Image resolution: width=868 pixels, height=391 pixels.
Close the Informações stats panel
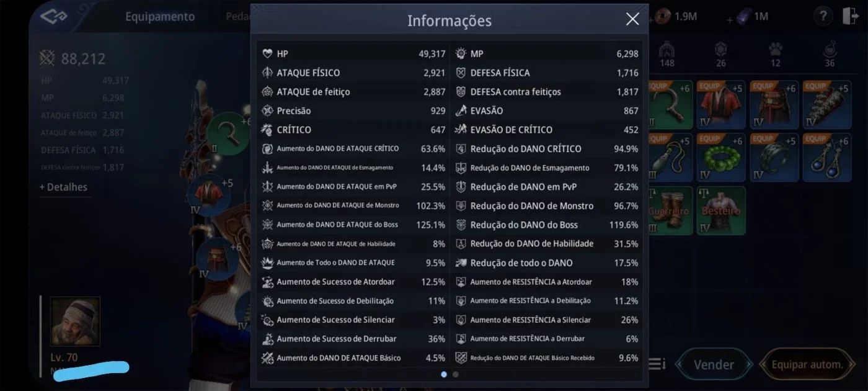pos(632,19)
